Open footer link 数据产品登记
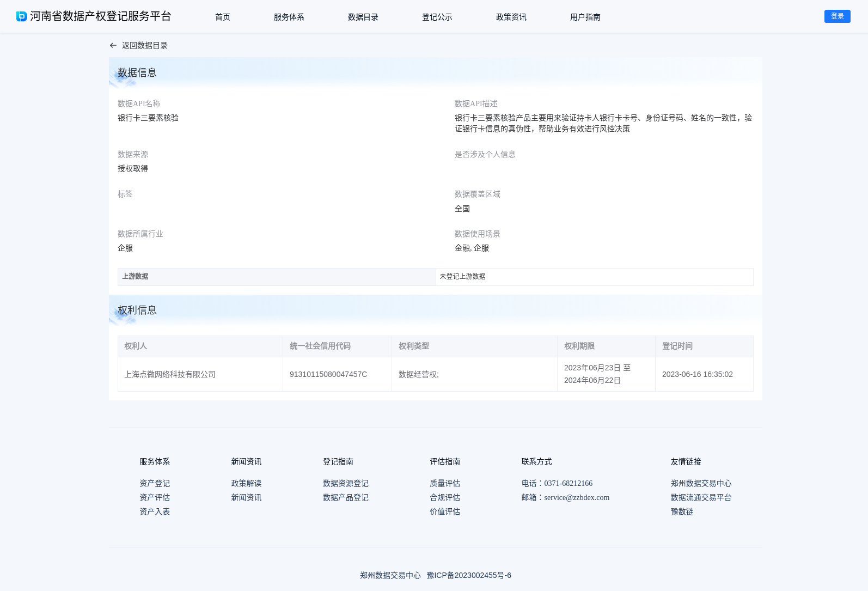Screen dimensions: 868x591 346,497
